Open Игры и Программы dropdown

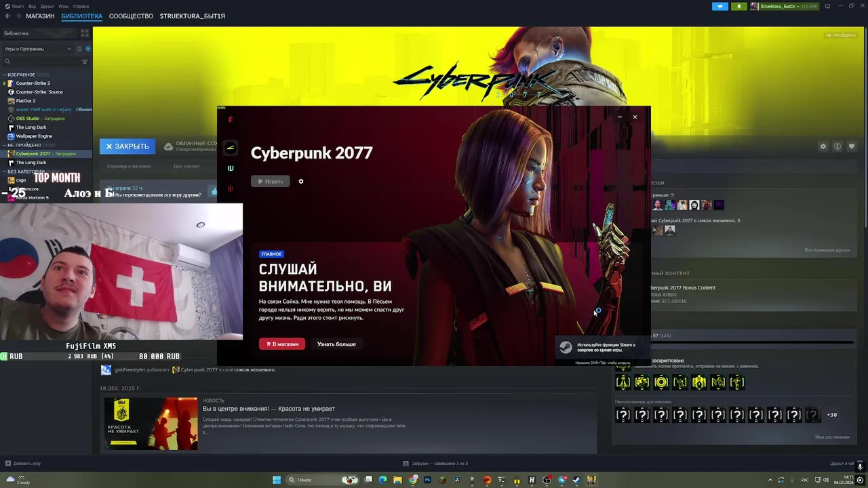37,49
